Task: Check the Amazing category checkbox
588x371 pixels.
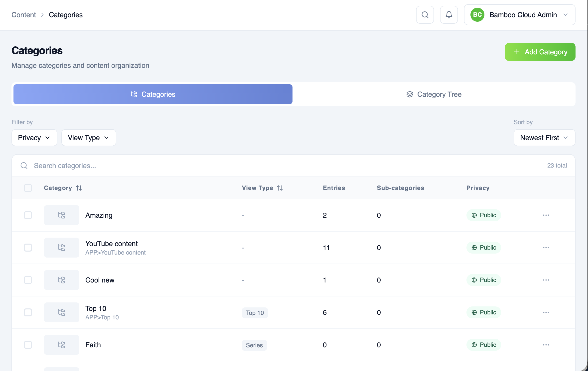Action: (28, 215)
